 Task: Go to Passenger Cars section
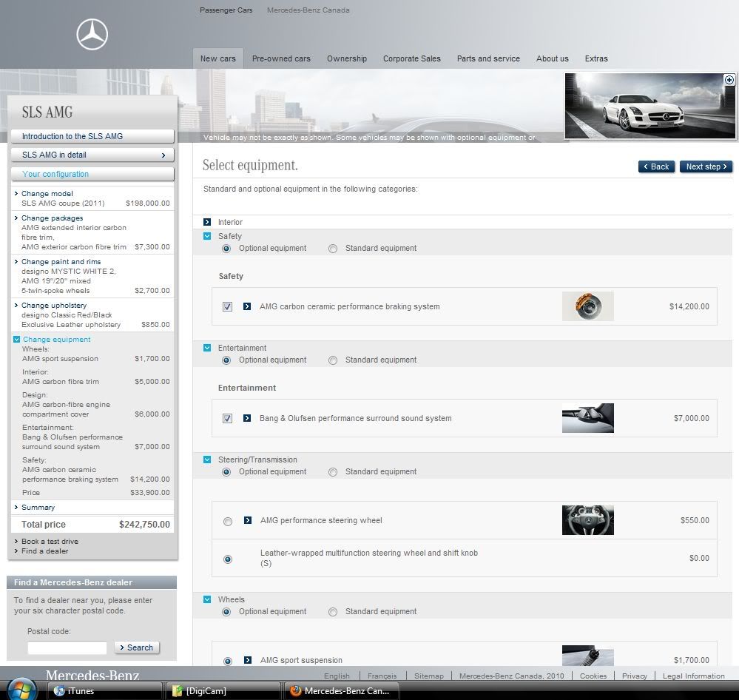point(226,10)
